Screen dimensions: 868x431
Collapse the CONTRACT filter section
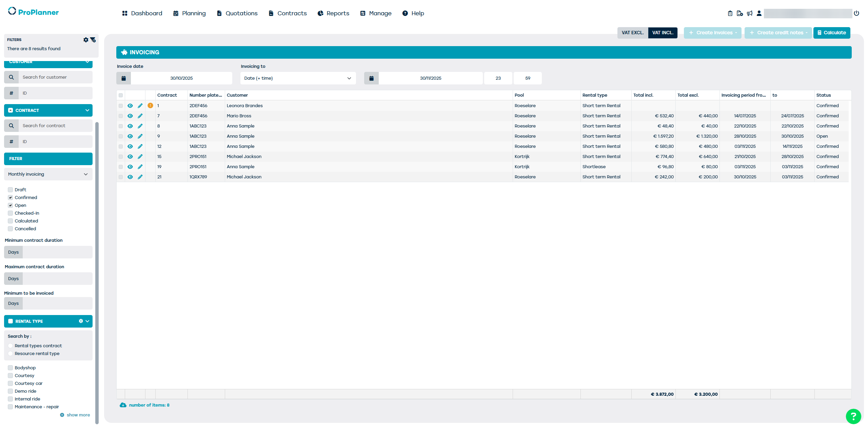pos(87,111)
